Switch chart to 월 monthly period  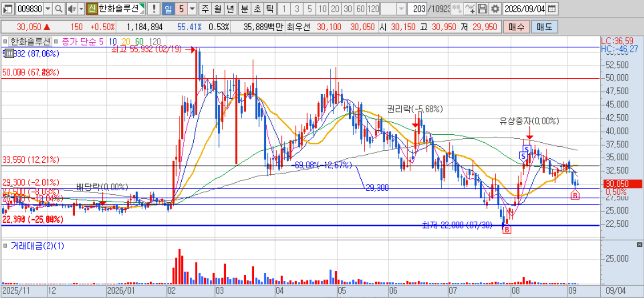[217, 8]
